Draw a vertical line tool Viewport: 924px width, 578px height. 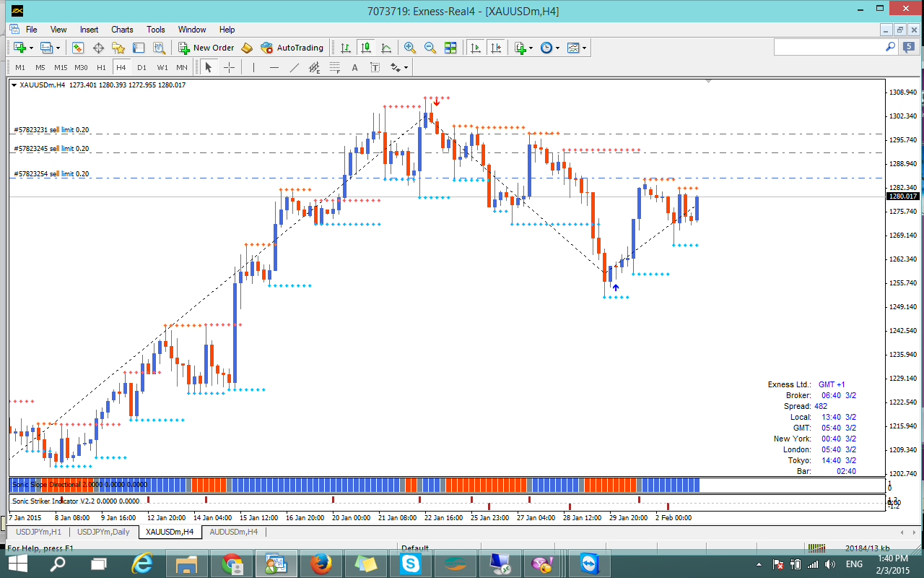coord(253,67)
